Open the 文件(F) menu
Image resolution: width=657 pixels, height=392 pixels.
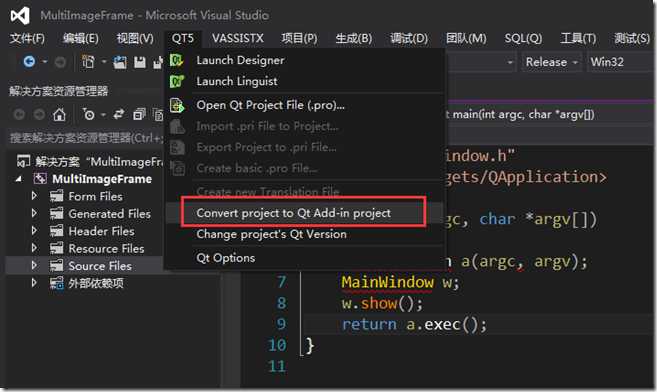click(27, 39)
